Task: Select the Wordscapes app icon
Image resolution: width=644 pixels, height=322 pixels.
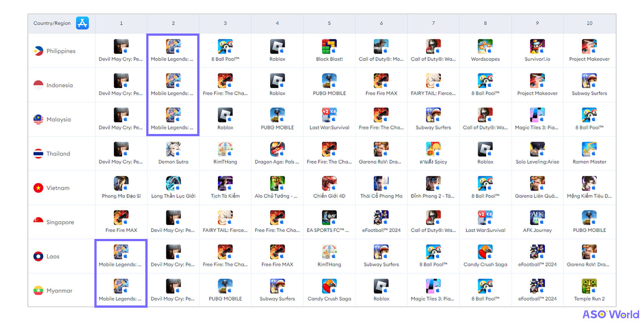Action: 485,46
